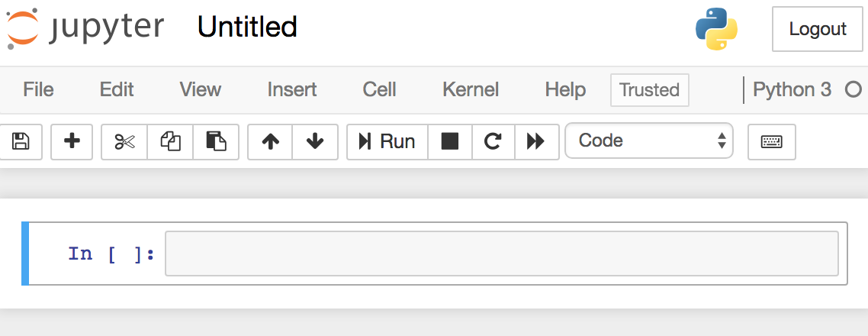
Task: Save notebook with the floppy disk icon
Action: click(21, 141)
